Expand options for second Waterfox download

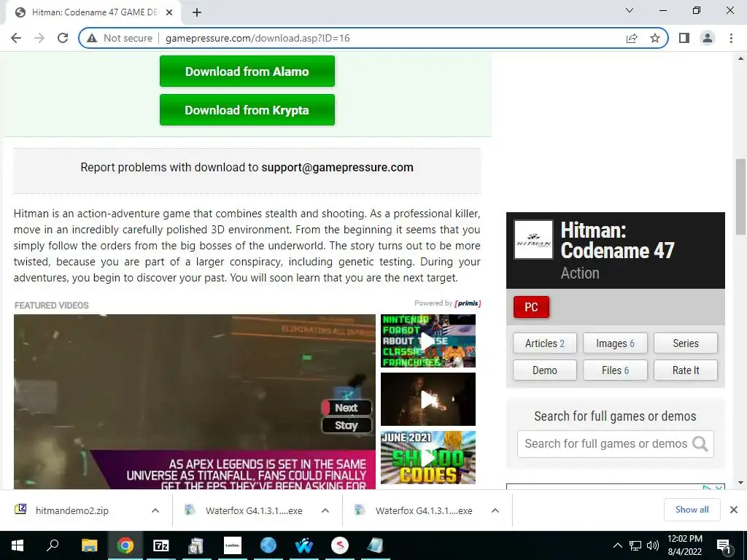point(495,510)
